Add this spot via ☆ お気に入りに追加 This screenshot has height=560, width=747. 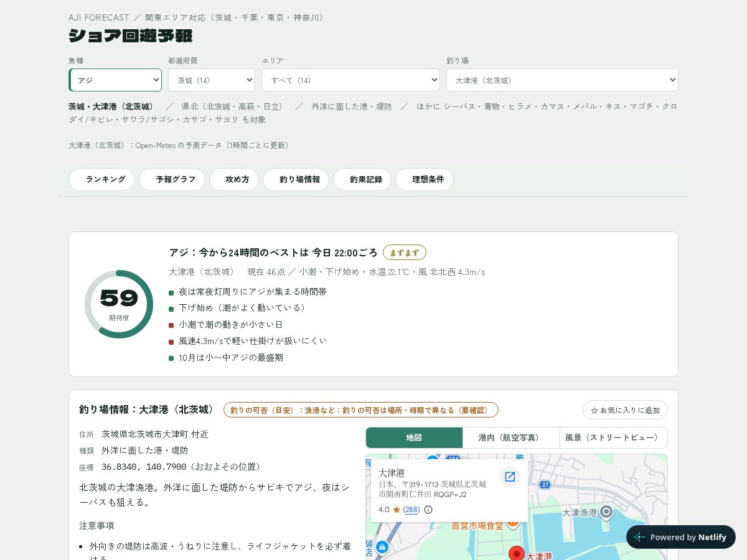pos(625,410)
